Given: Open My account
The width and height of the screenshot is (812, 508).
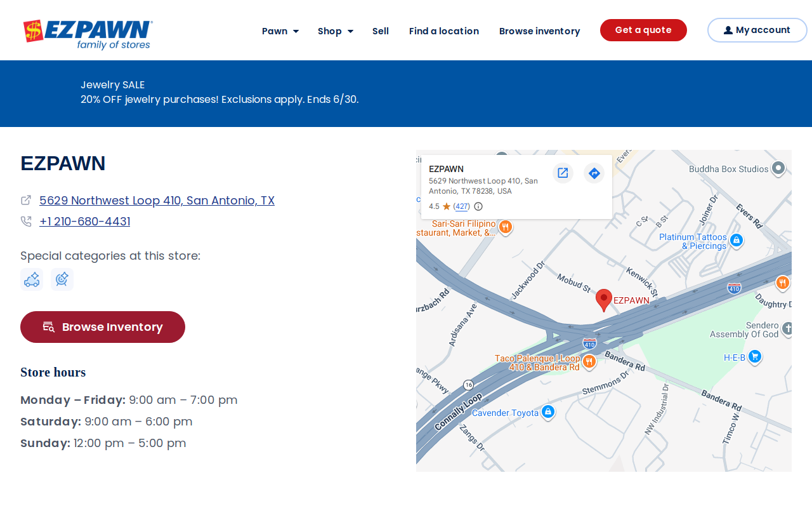Looking at the screenshot, I should (757, 30).
